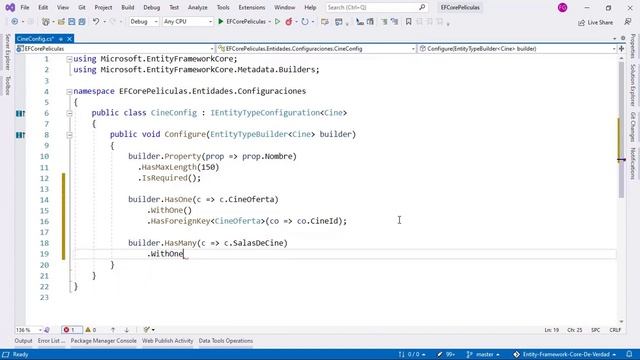
Task: Open the Data Tools Operations tab
Action: tap(226, 341)
